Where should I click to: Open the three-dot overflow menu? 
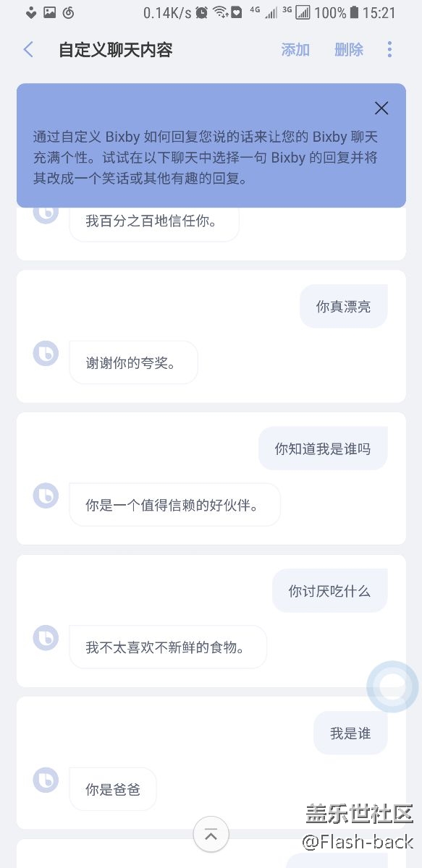(x=389, y=49)
